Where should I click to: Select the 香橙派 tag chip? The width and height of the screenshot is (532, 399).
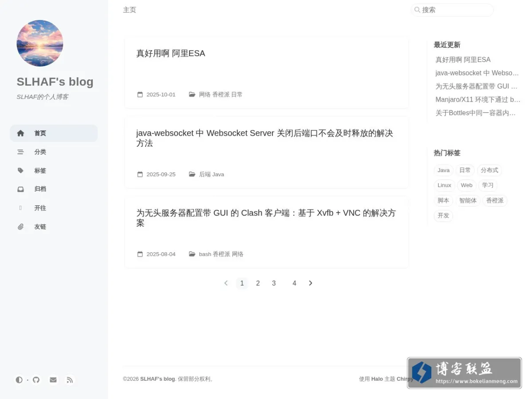495,200
